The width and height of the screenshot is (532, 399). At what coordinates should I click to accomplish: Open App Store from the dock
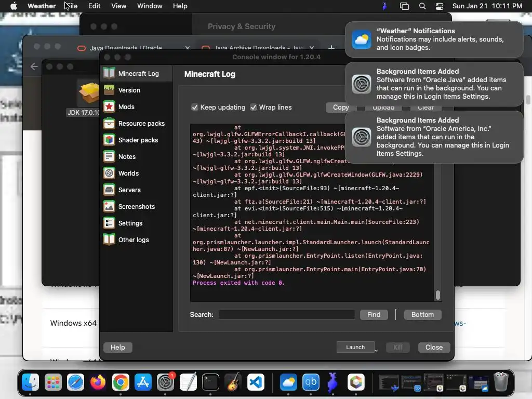(x=143, y=382)
